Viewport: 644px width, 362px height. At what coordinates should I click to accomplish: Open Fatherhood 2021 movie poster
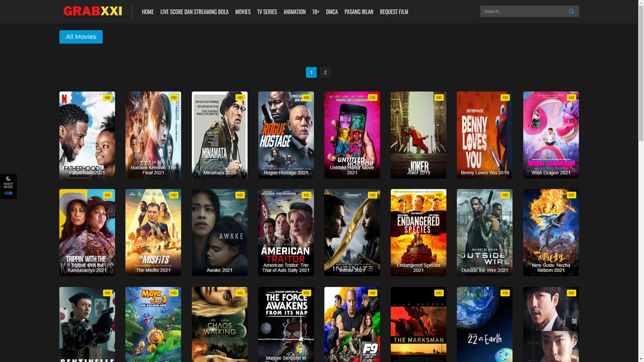(x=87, y=135)
